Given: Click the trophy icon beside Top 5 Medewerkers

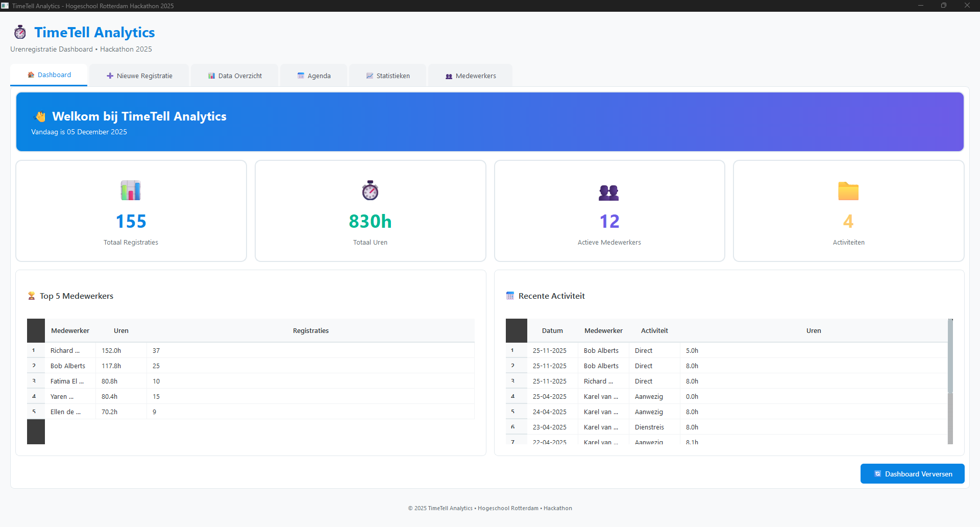Looking at the screenshot, I should [x=32, y=296].
